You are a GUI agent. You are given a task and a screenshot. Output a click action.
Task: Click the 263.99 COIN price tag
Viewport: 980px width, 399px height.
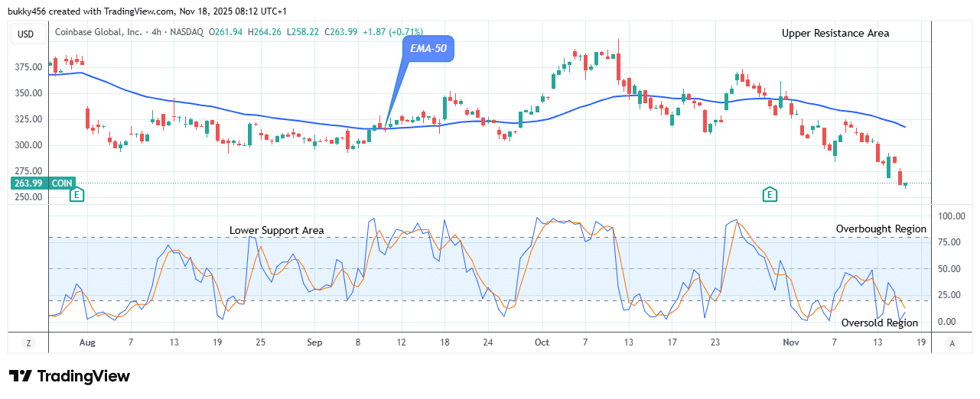[43, 183]
